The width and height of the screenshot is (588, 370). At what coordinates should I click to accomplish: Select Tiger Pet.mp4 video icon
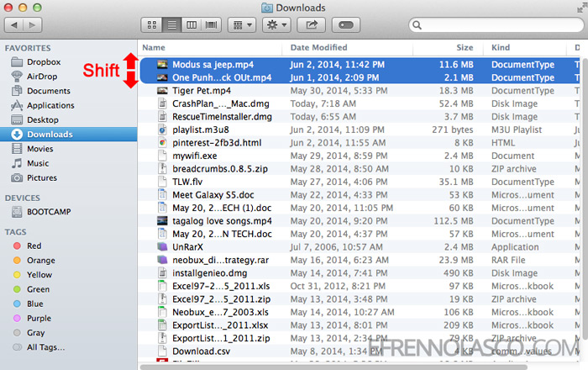[162, 91]
